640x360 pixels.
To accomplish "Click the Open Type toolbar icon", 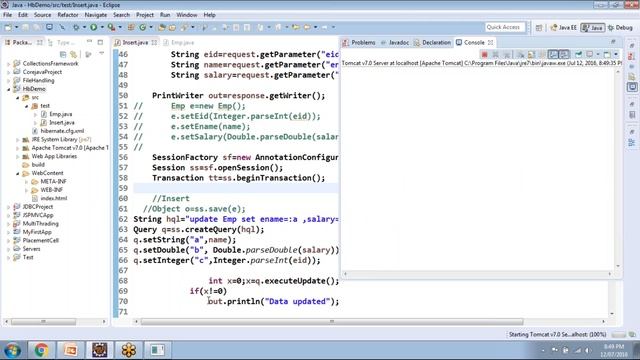I will [x=162, y=27].
